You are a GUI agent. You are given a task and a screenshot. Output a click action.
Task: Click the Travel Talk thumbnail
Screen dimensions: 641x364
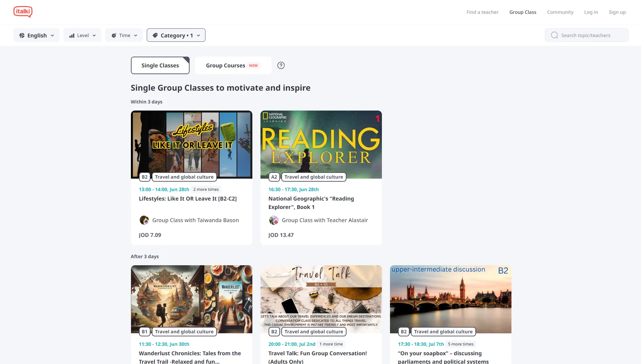coord(321,299)
